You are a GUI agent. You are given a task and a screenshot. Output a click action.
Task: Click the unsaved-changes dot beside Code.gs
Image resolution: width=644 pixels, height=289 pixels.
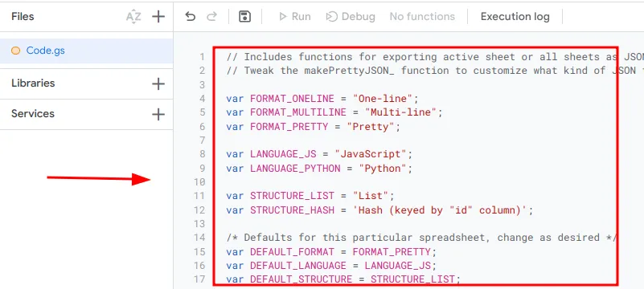[x=15, y=51]
